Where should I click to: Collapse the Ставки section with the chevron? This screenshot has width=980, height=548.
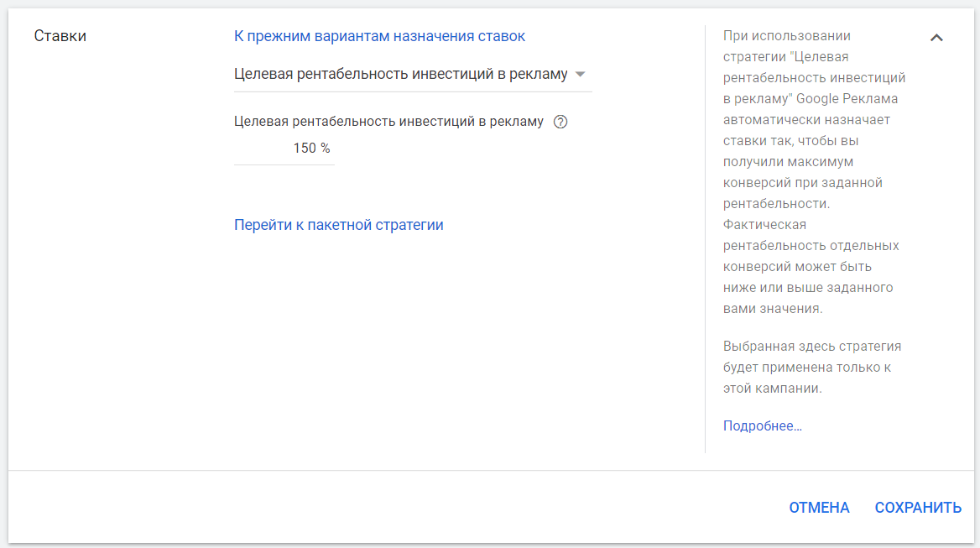936,38
